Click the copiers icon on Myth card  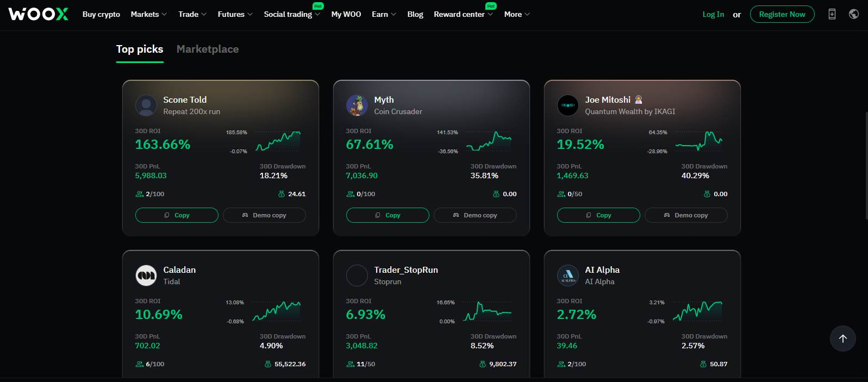(350, 194)
